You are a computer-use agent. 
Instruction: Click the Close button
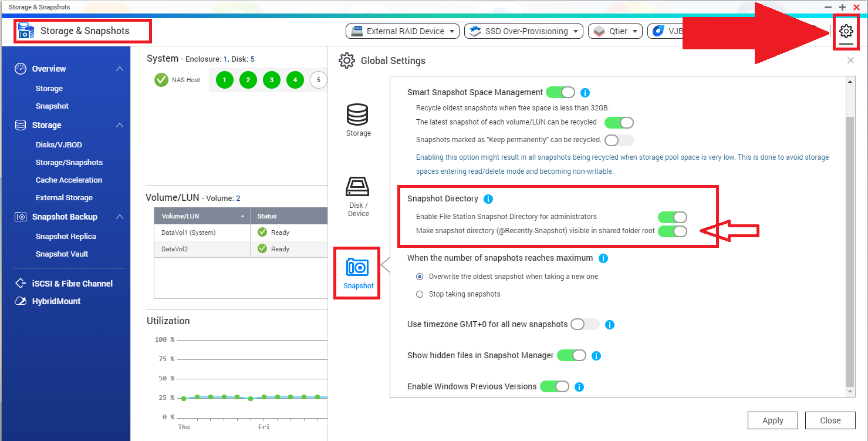[830, 420]
